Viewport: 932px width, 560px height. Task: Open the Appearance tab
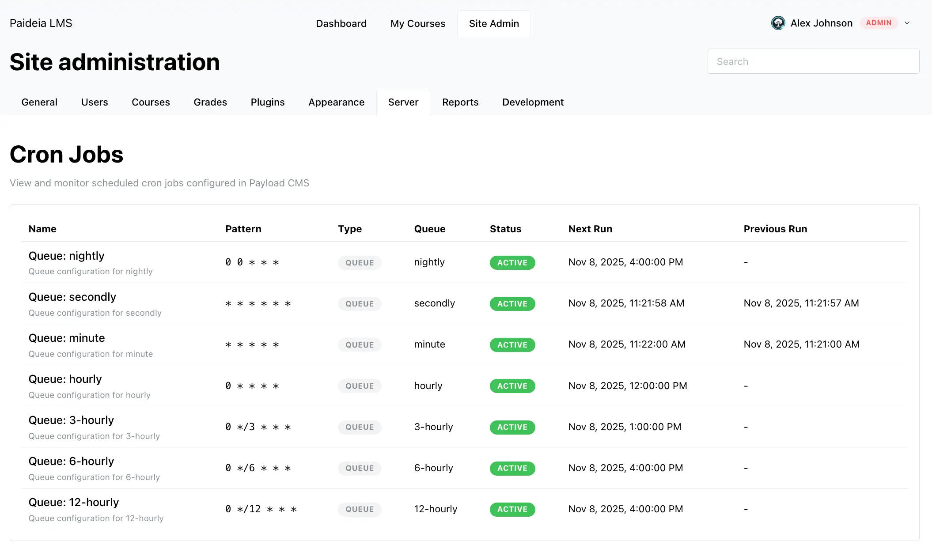click(336, 102)
